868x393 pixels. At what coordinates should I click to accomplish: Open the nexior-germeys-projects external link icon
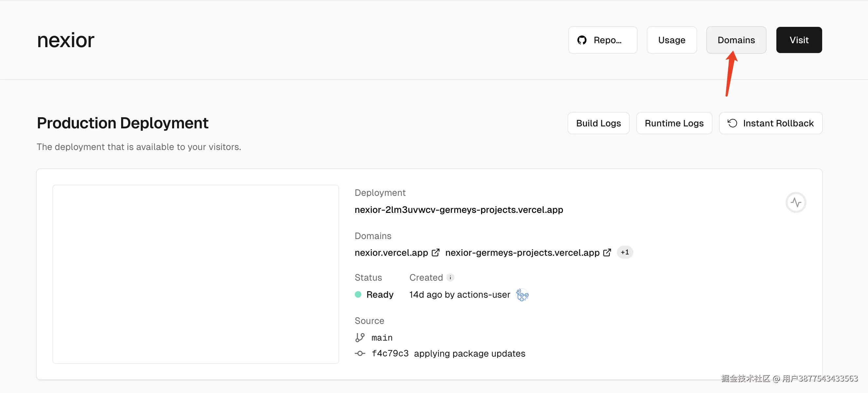click(607, 253)
